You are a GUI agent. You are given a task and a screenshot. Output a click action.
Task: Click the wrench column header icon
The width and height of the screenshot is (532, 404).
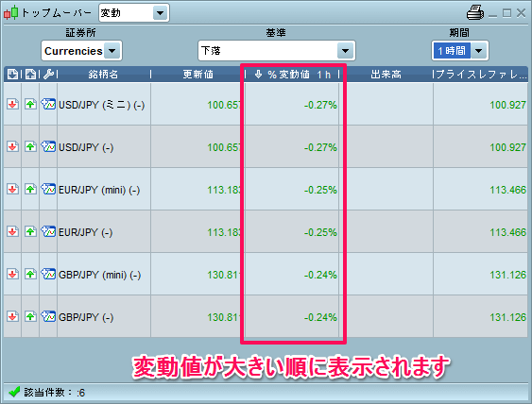tap(48, 74)
